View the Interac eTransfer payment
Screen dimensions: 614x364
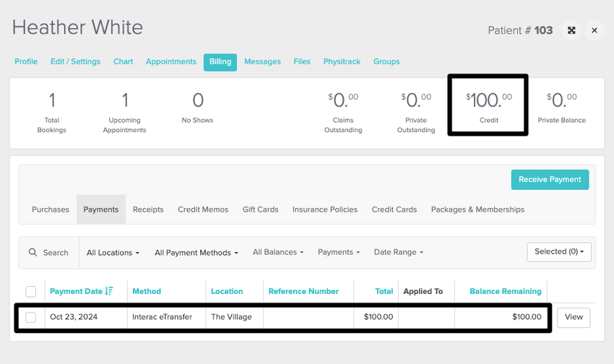coord(574,317)
